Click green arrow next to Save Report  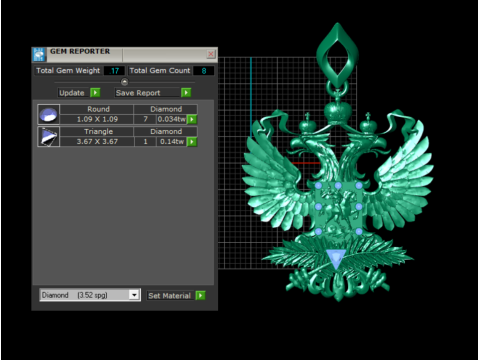pyautogui.click(x=186, y=92)
